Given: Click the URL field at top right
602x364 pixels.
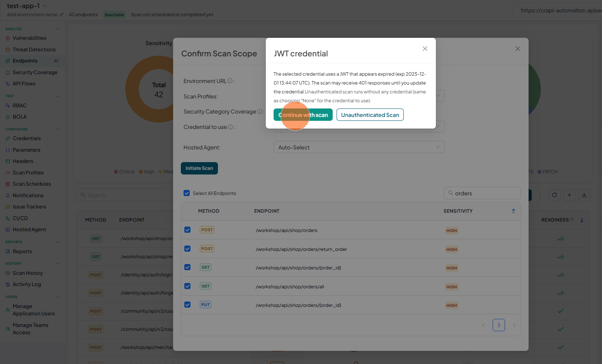Looking at the screenshot, I should (x=558, y=10).
